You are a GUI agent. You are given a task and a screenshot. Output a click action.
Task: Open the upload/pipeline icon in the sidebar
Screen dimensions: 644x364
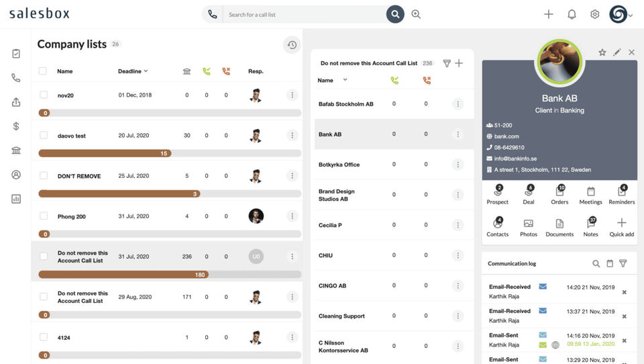tap(16, 102)
